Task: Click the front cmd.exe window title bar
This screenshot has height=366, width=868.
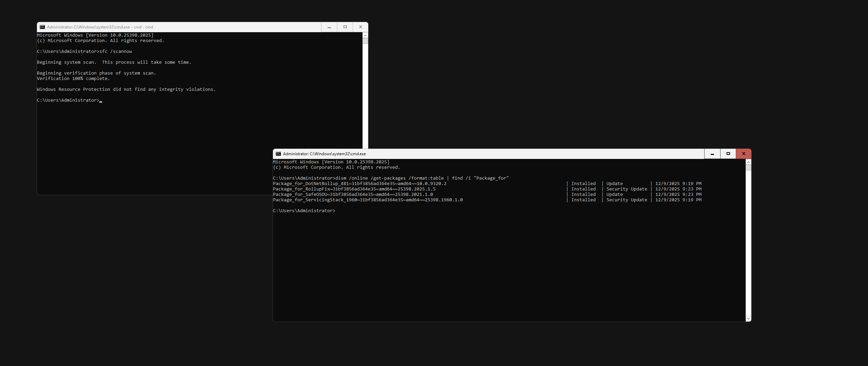Action: pos(509,154)
